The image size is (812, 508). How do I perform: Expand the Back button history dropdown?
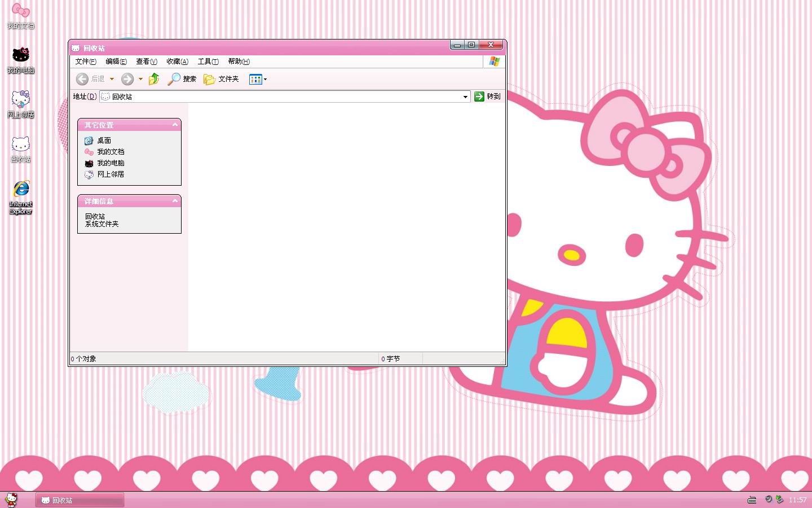112,79
